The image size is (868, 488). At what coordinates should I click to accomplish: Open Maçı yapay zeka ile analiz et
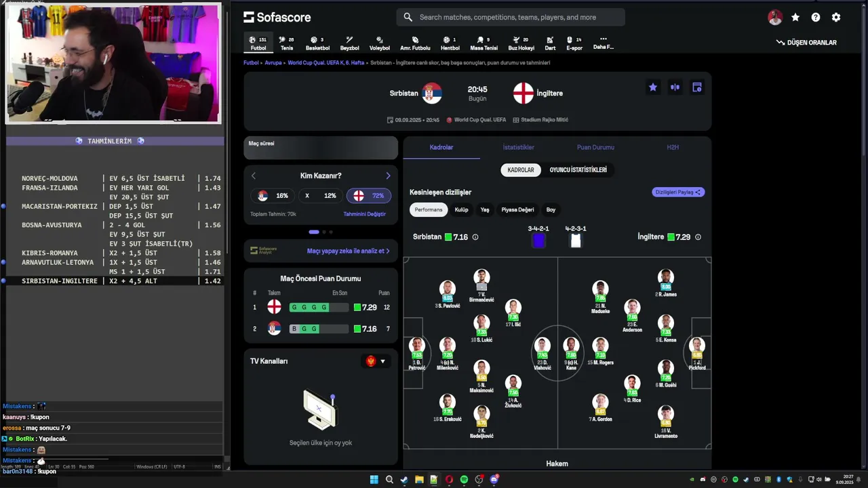pyautogui.click(x=349, y=251)
